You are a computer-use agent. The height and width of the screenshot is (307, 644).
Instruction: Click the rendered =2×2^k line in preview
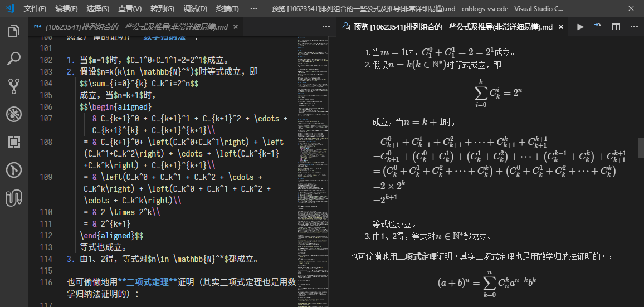tap(389, 185)
